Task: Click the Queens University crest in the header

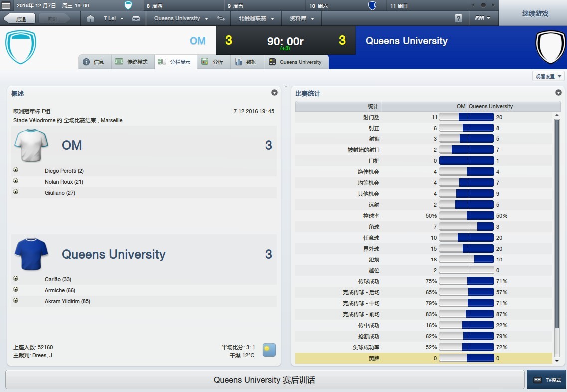Action: click(550, 47)
